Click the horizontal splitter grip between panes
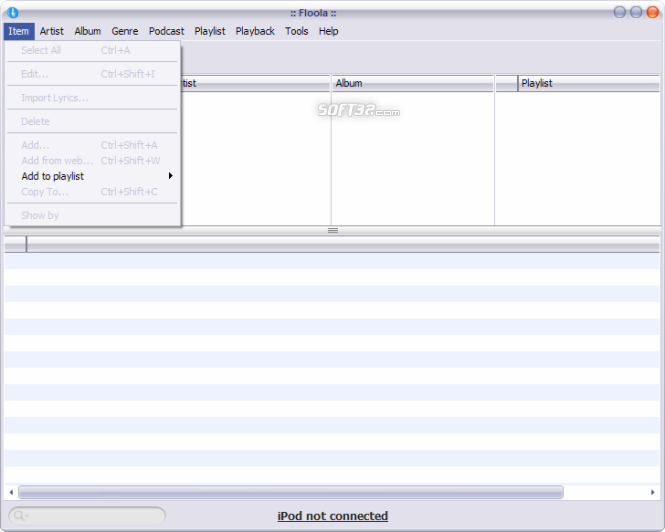 pyautogui.click(x=333, y=230)
